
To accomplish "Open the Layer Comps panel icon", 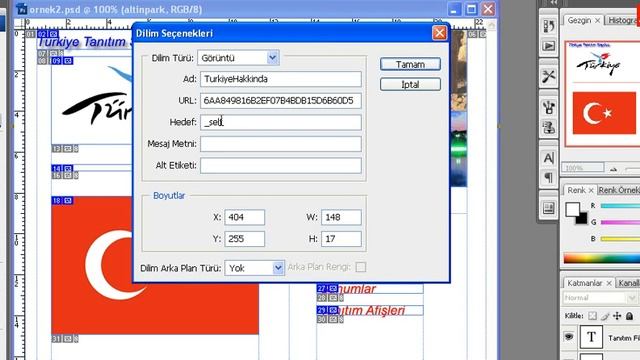I will tap(549, 208).
